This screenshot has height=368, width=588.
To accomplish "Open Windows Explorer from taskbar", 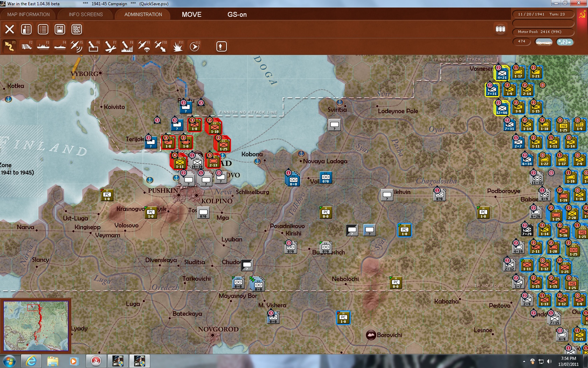I will [x=52, y=361].
